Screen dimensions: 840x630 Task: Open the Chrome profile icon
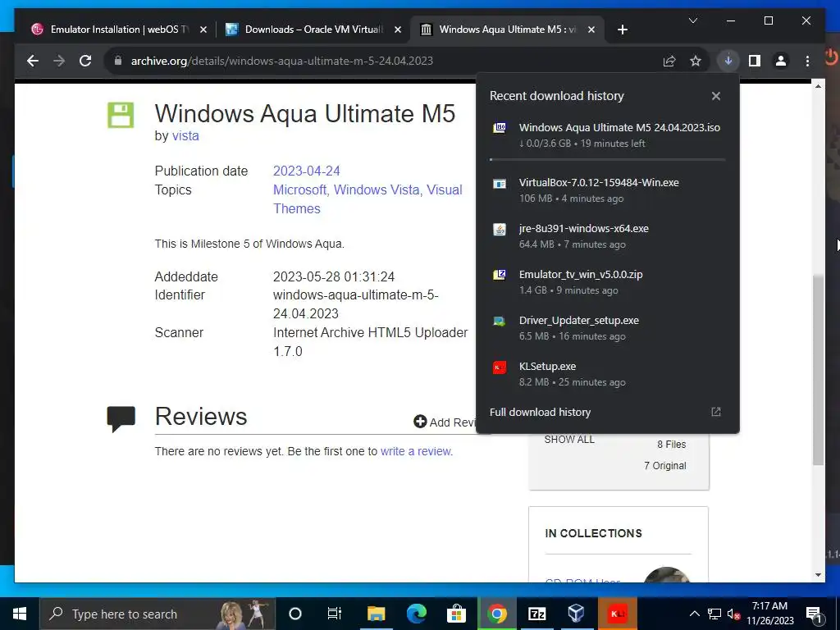coord(781,61)
